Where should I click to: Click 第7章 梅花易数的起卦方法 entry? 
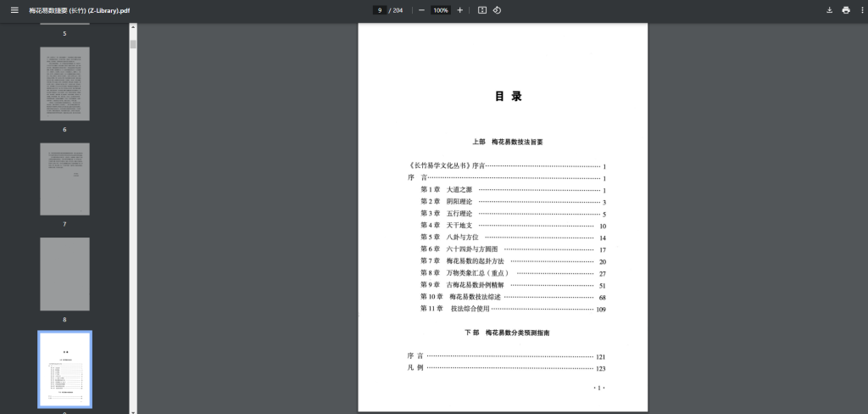(x=513, y=261)
